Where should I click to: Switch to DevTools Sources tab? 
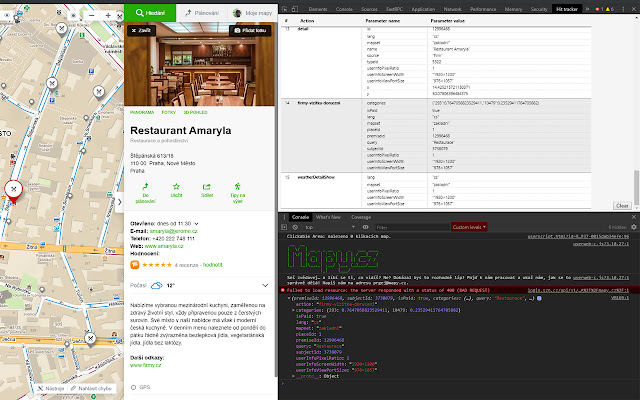tap(369, 9)
